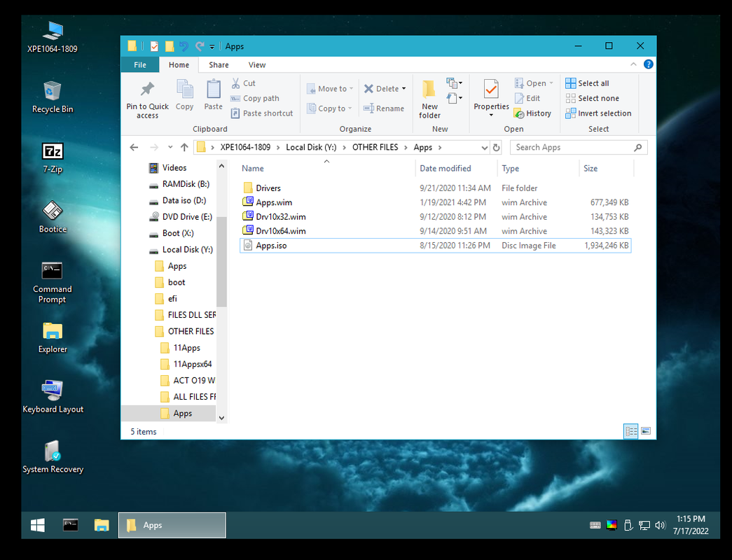
Task: Click Copy path in Clipboard group
Action: (x=255, y=99)
